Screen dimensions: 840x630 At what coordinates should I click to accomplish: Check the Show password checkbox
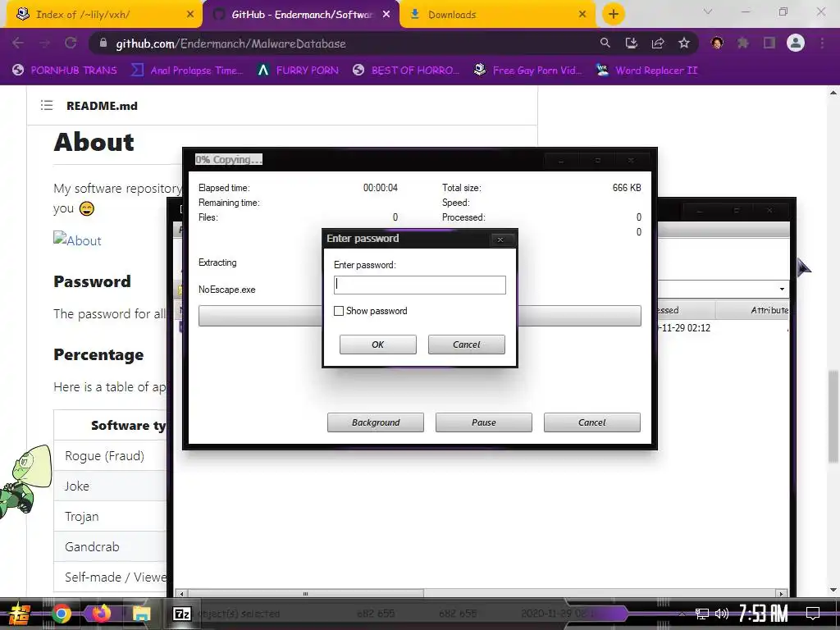[x=339, y=311]
